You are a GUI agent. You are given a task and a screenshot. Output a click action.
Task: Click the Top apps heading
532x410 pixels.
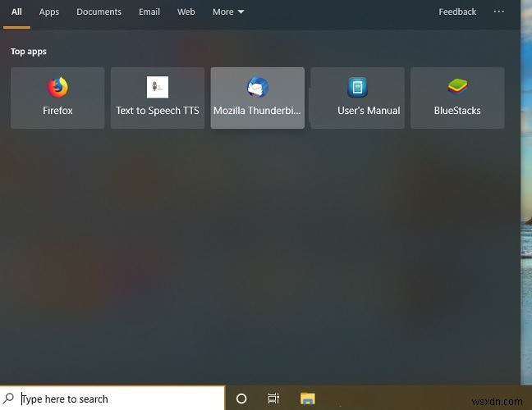click(29, 52)
